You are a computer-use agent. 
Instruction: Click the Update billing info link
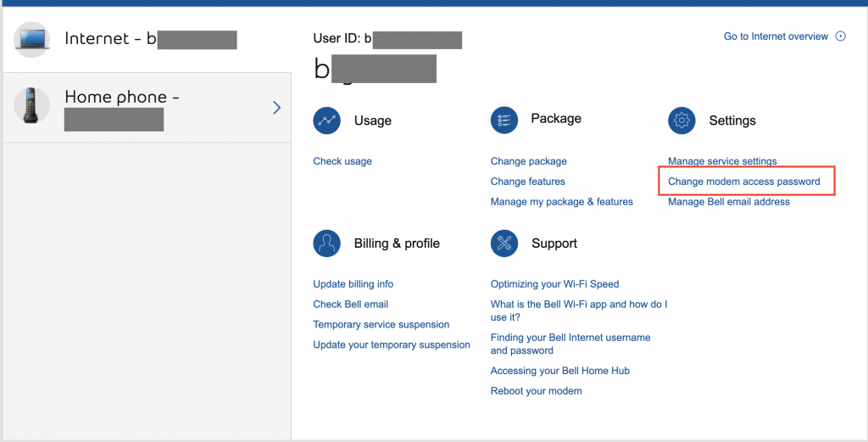353,284
